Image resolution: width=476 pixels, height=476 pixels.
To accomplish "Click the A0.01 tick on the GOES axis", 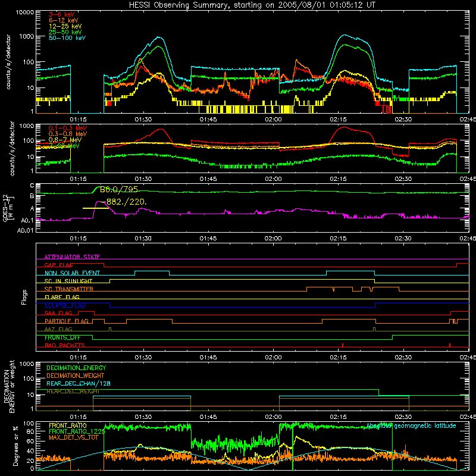I will tap(25, 230).
